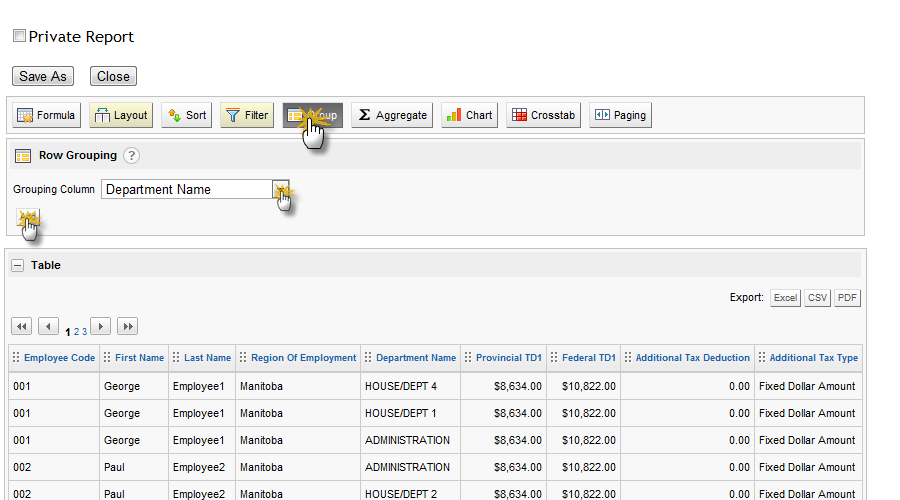Screen dimensions: 900x500
Task: Sort by the Region Of Employment column header
Action: coord(304,358)
